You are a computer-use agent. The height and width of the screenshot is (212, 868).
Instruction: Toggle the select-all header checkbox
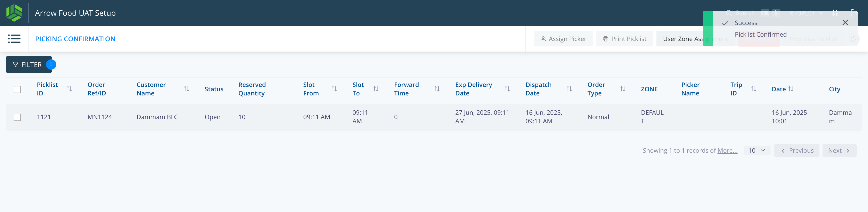(17, 89)
